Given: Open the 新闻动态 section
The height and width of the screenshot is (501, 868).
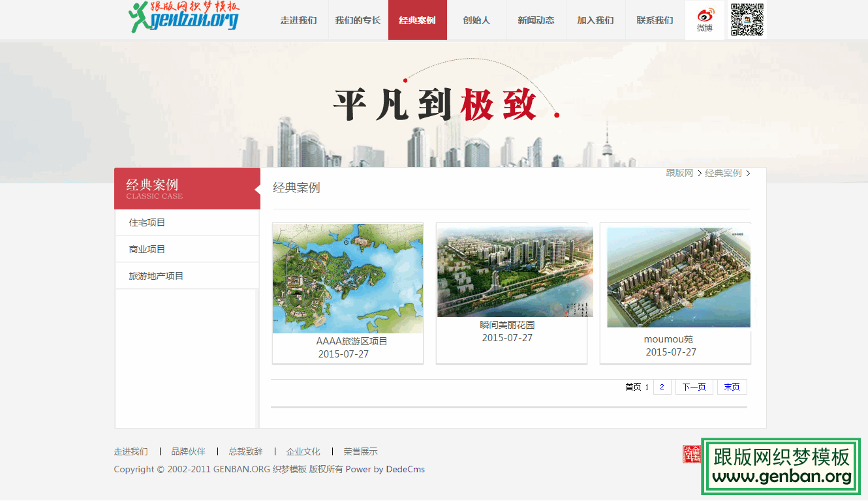Looking at the screenshot, I should [536, 20].
